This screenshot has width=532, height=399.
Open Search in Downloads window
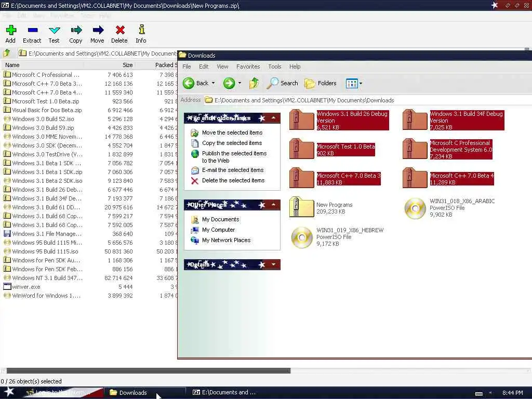282,83
